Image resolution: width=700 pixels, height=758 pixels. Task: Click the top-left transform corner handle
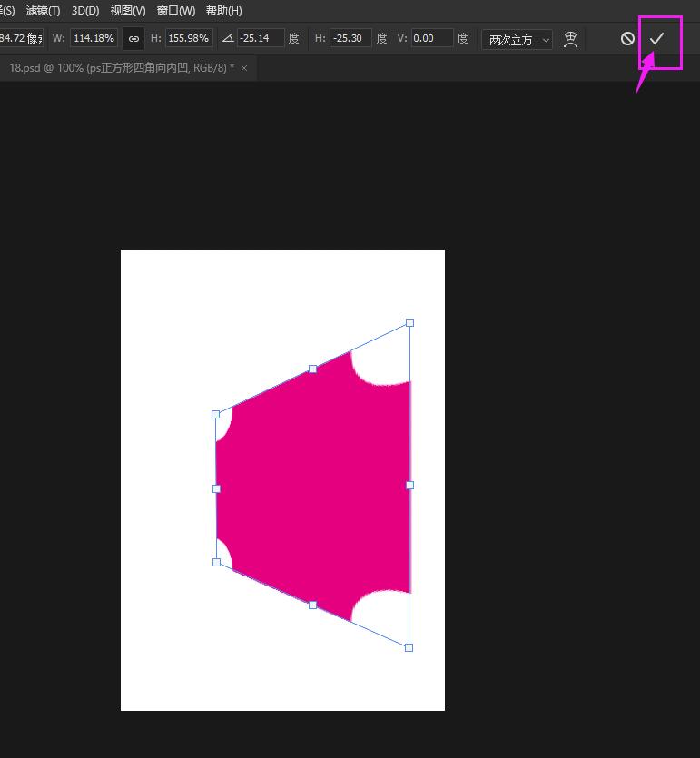(215, 414)
